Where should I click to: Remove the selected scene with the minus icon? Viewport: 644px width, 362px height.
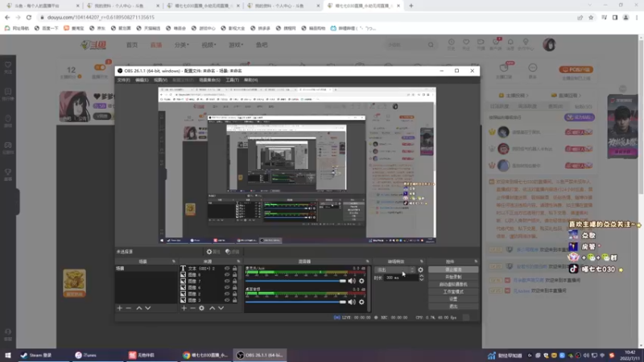[129, 308]
